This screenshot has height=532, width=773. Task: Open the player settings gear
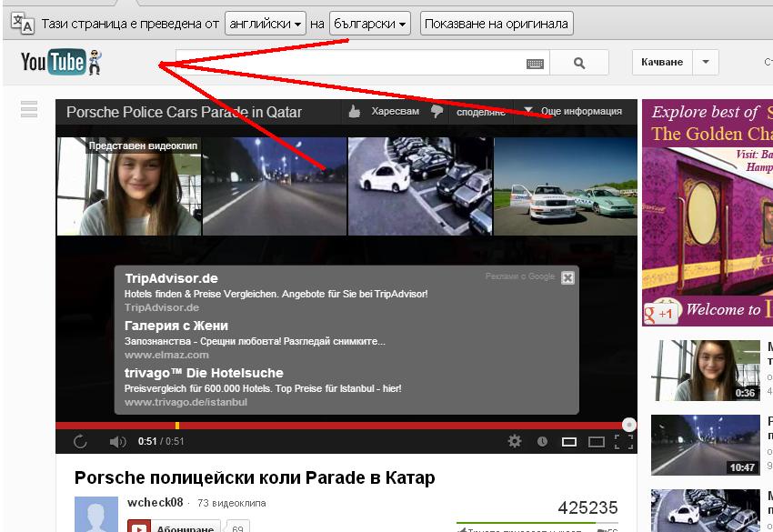point(515,441)
